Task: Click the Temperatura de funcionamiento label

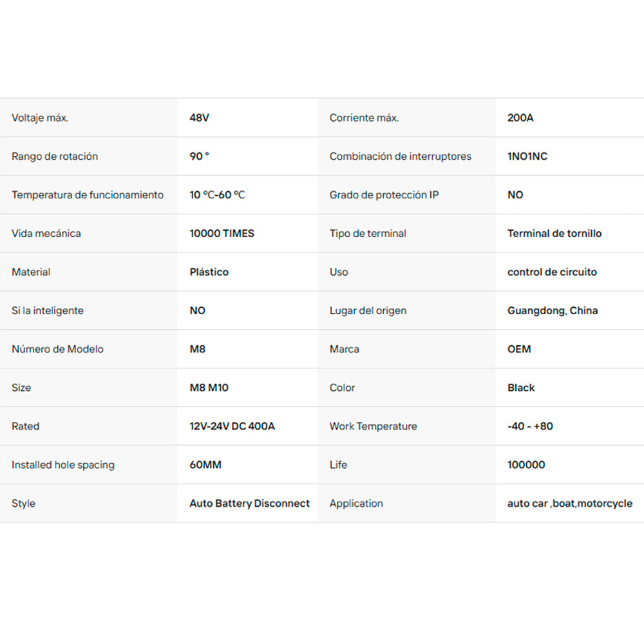Action: tap(88, 195)
